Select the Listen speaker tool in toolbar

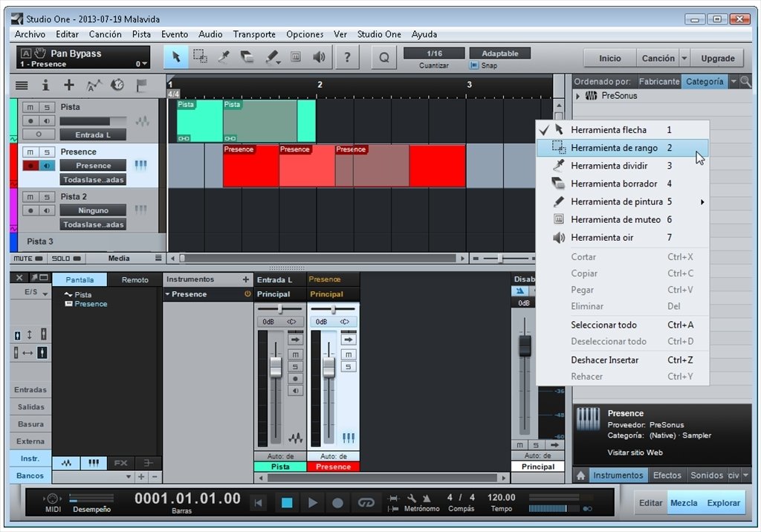pos(319,57)
